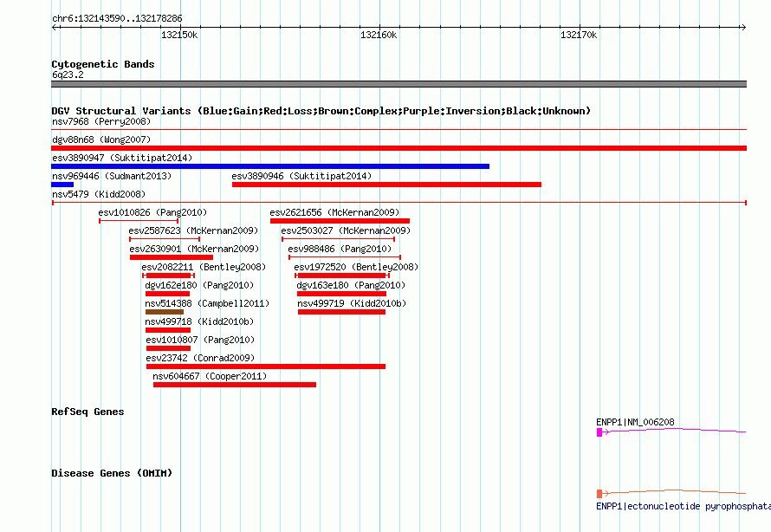Screen dimensions: 771x532
Task: Select the 6q23.2 cytogenetic band bar
Action: tap(398, 84)
